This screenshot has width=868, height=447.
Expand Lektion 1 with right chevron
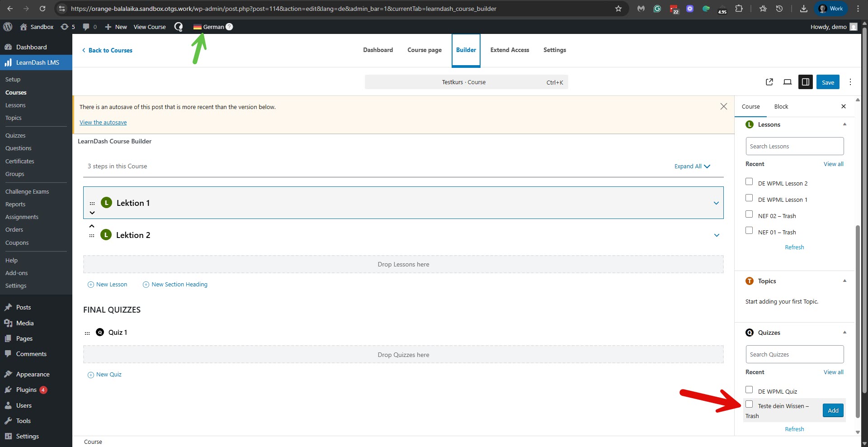pos(716,203)
